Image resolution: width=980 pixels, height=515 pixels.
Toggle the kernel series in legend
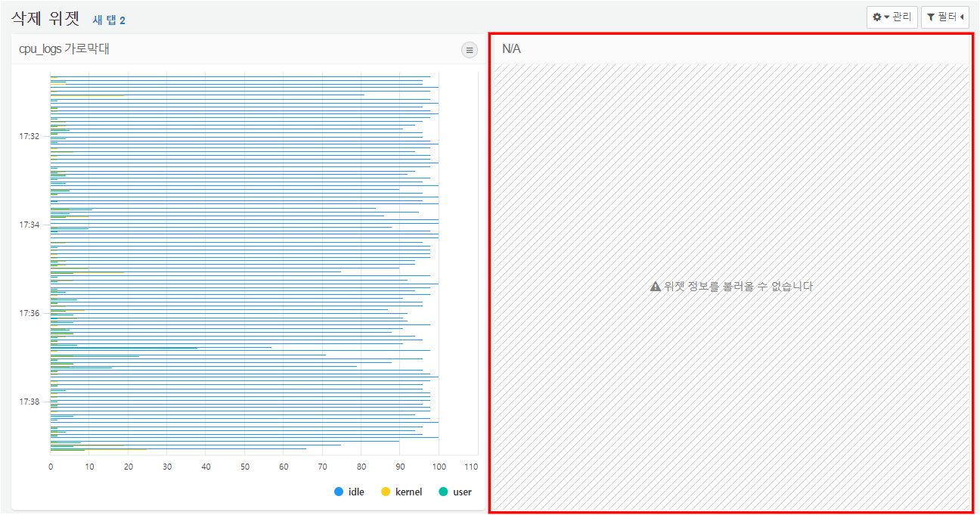[x=402, y=492]
